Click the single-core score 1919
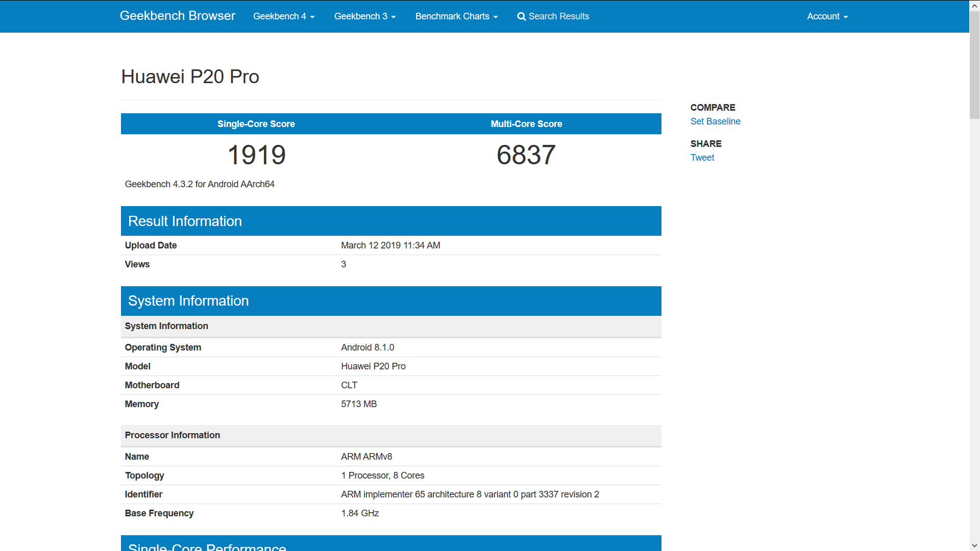 (x=256, y=155)
